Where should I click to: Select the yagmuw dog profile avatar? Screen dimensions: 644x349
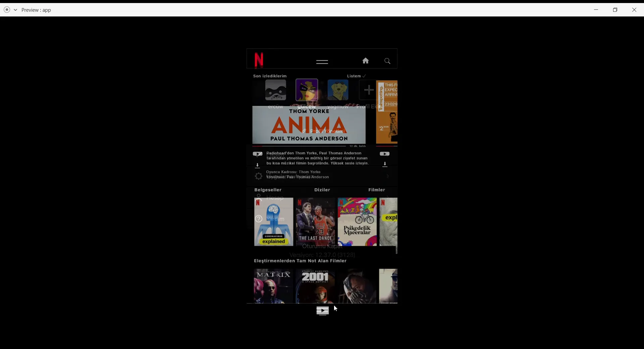pyautogui.click(x=338, y=90)
